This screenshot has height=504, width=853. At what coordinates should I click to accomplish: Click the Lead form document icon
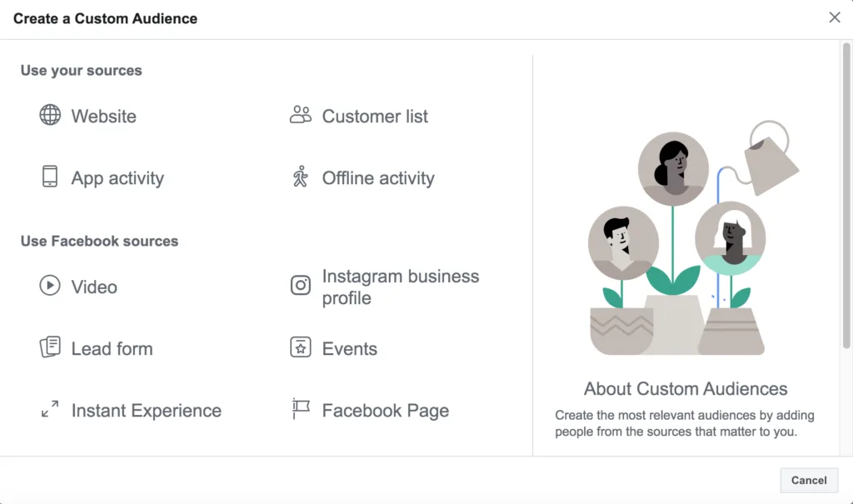tap(50, 347)
